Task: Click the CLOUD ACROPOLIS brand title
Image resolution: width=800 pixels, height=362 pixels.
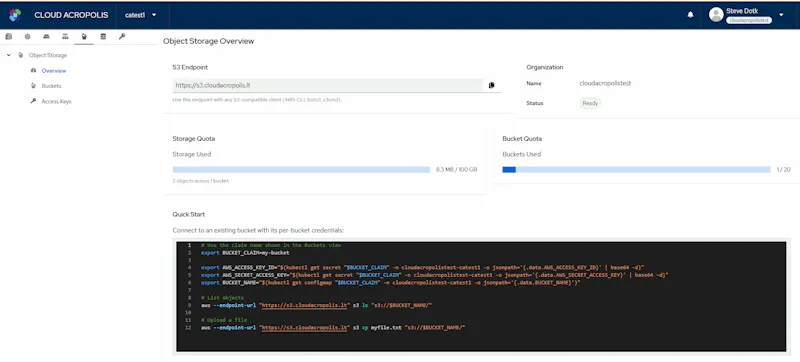Action: click(71, 15)
